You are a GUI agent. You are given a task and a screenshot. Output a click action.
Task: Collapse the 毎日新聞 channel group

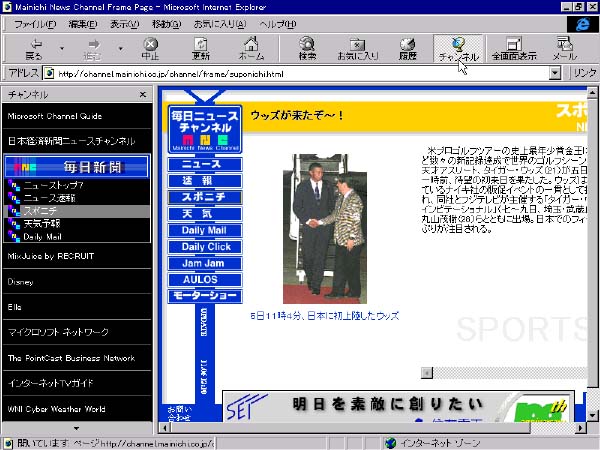(77, 167)
